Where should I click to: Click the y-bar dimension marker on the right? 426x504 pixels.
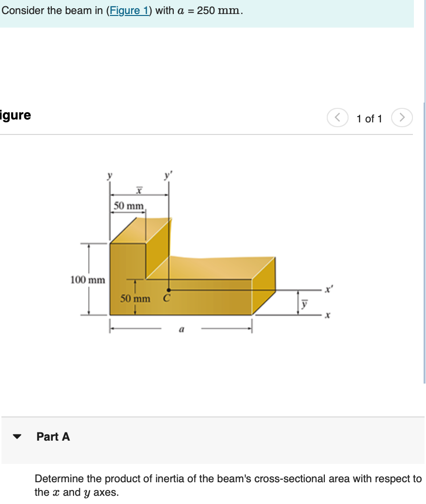304,304
